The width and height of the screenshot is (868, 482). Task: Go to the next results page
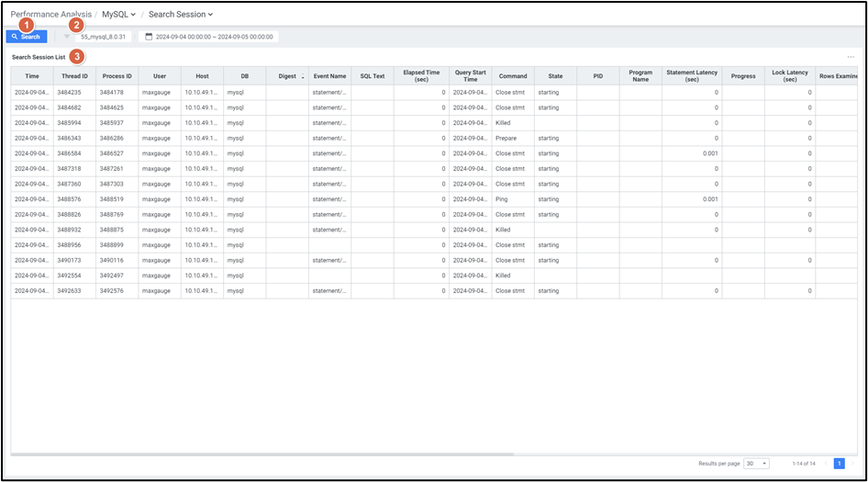coord(851,464)
